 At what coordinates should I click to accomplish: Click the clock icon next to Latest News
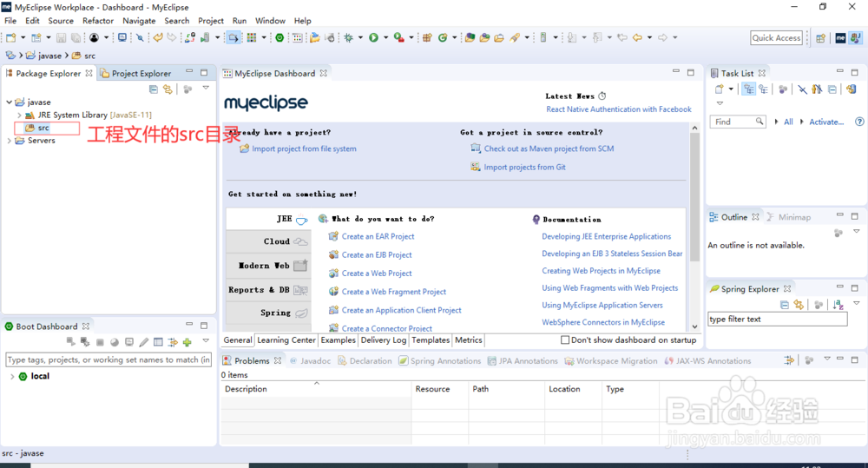pos(602,96)
